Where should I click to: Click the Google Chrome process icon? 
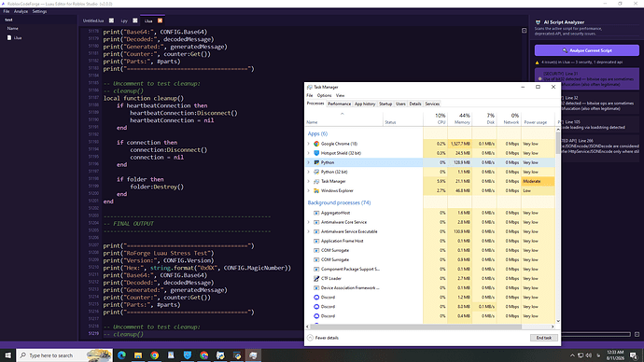click(x=316, y=144)
